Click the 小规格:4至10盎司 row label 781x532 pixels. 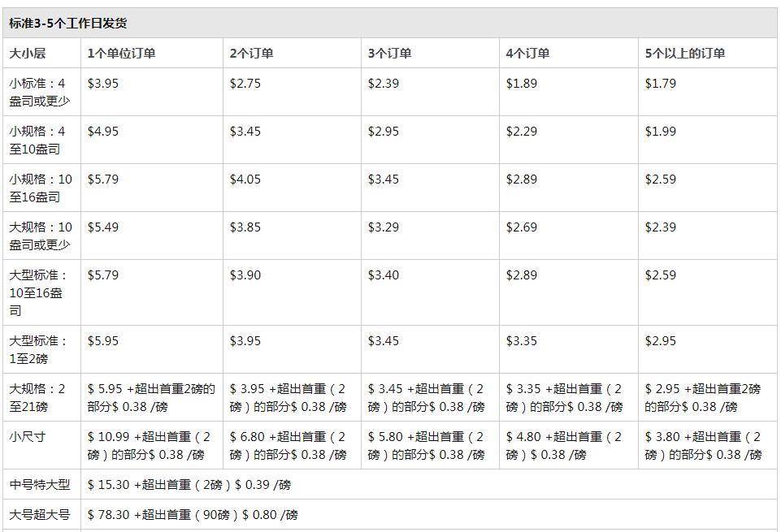click(37, 140)
